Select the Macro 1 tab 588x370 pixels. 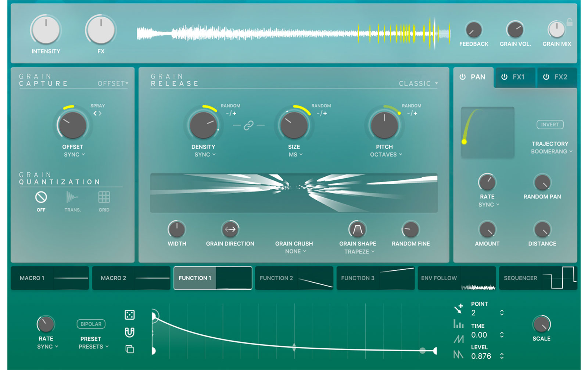click(x=50, y=278)
